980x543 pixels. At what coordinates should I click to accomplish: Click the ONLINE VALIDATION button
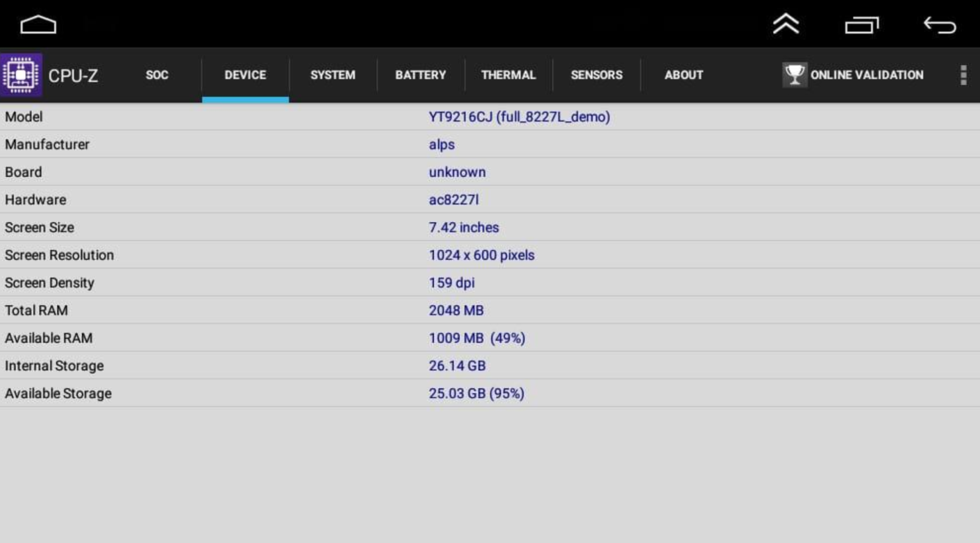(853, 75)
